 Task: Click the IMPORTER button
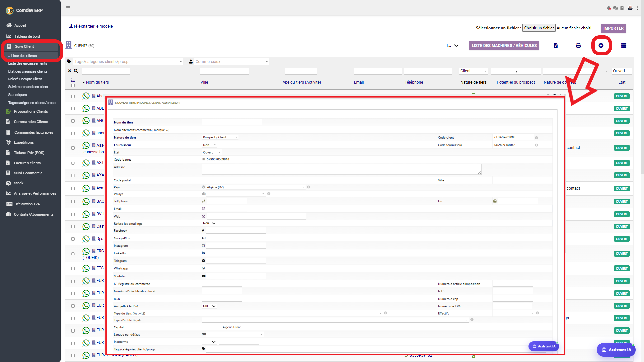coord(613,28)
